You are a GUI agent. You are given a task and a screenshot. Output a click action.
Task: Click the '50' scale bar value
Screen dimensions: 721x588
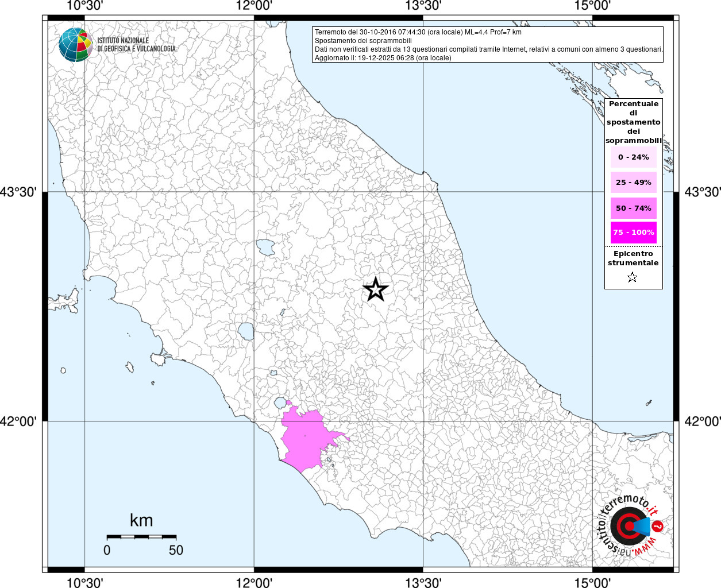(176, 550)
